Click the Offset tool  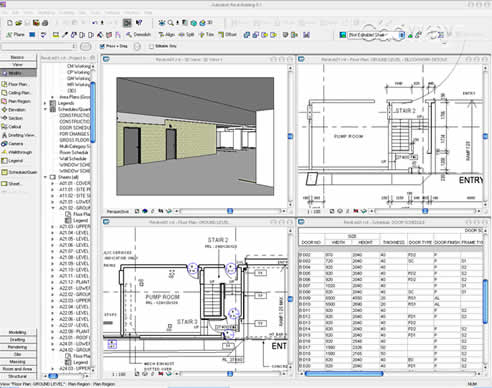click(x=227, y=34)
